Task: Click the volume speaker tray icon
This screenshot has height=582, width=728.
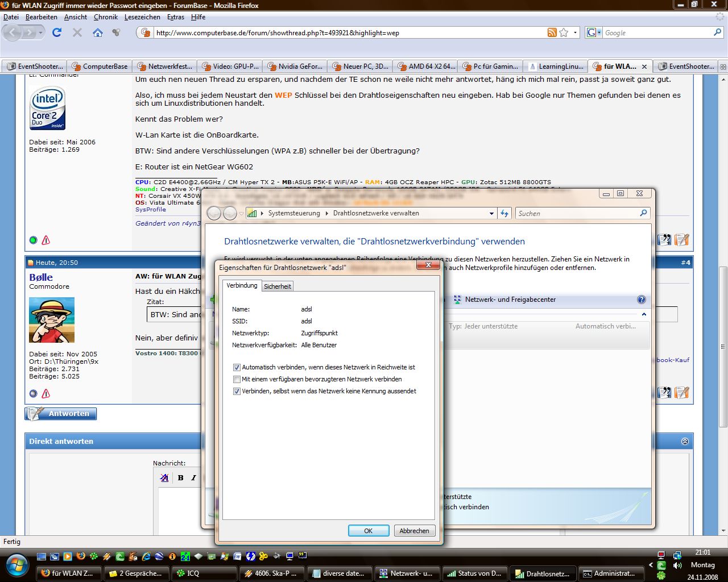Action: coord(677,566)
